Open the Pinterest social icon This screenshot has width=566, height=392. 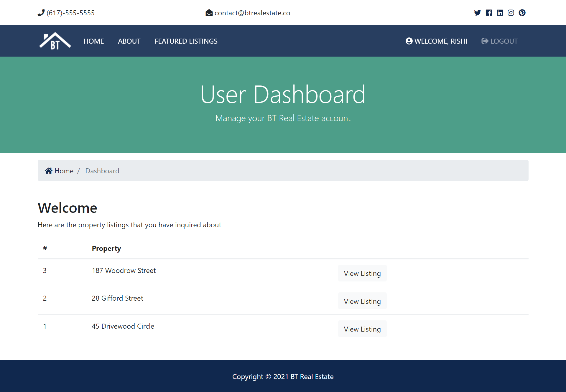(522, 13)
